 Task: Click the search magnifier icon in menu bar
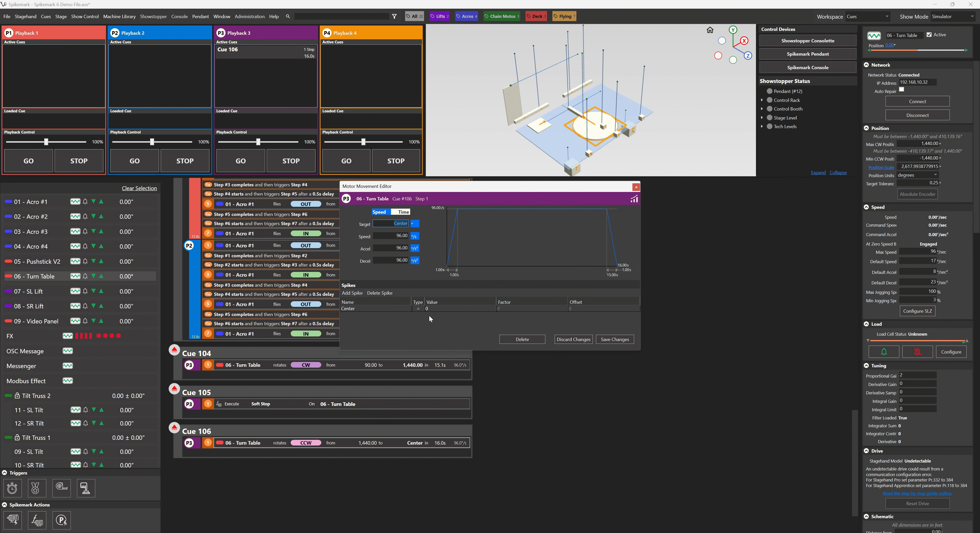click(x=288, y=16)
